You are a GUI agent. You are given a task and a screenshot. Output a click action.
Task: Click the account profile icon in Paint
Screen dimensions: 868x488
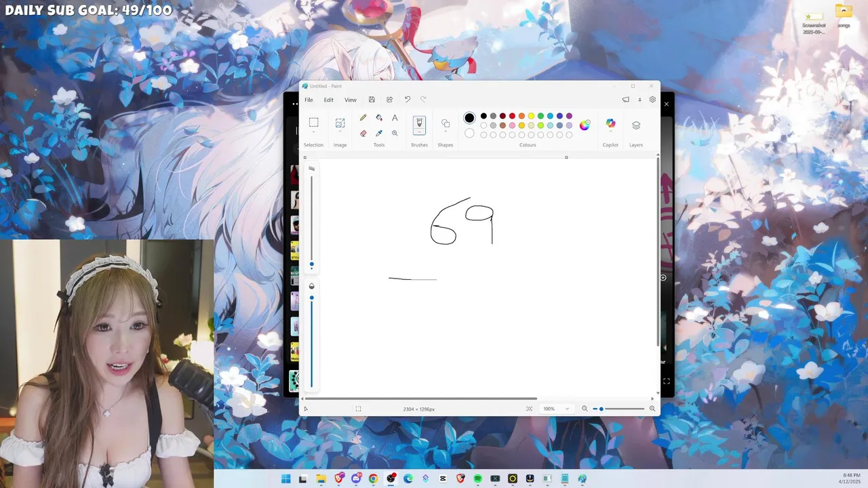(x=639, y=100)
